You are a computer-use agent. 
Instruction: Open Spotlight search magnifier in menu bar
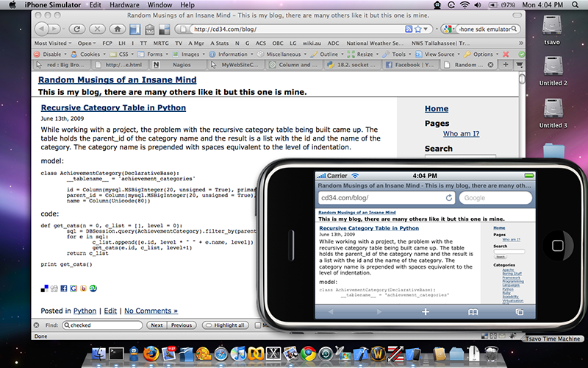[x=576, y=5]
